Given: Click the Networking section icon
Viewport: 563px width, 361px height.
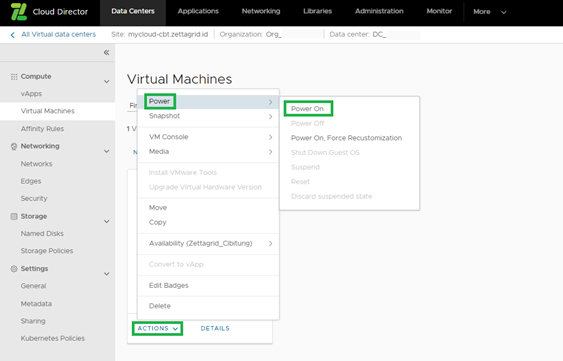Looking at the screenshot, I should tap(14, 146).
